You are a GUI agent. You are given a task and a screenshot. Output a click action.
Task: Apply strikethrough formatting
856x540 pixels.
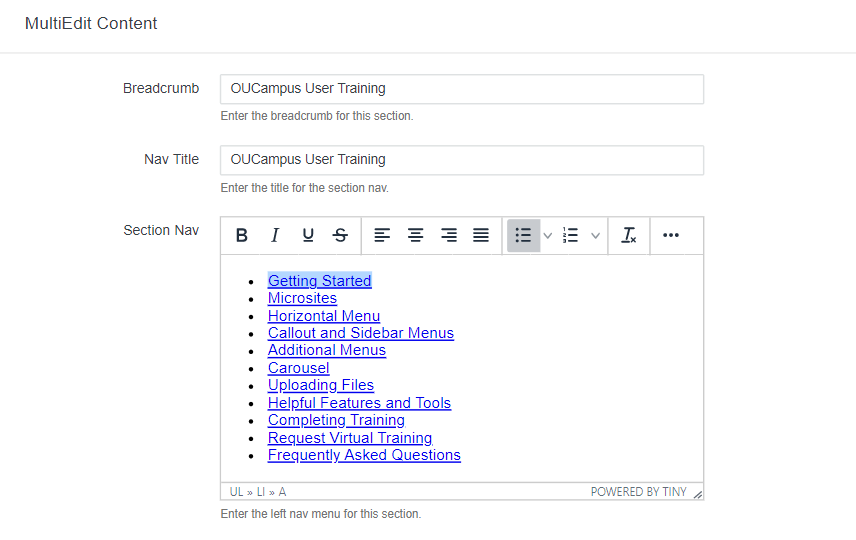click(341, 236)
